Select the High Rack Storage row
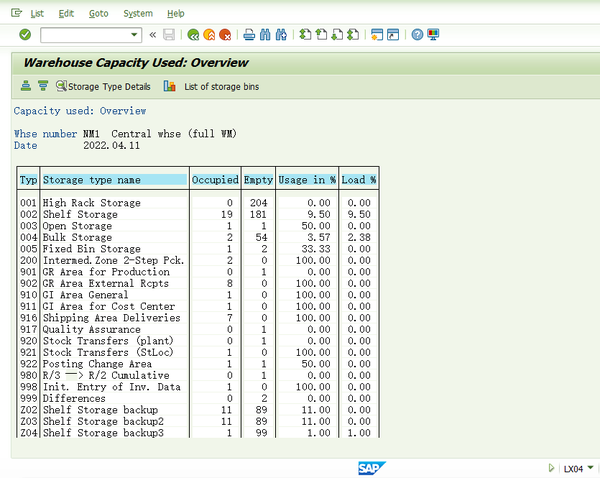Viewport: 600px width, 478px height. [x=198, y=203]
